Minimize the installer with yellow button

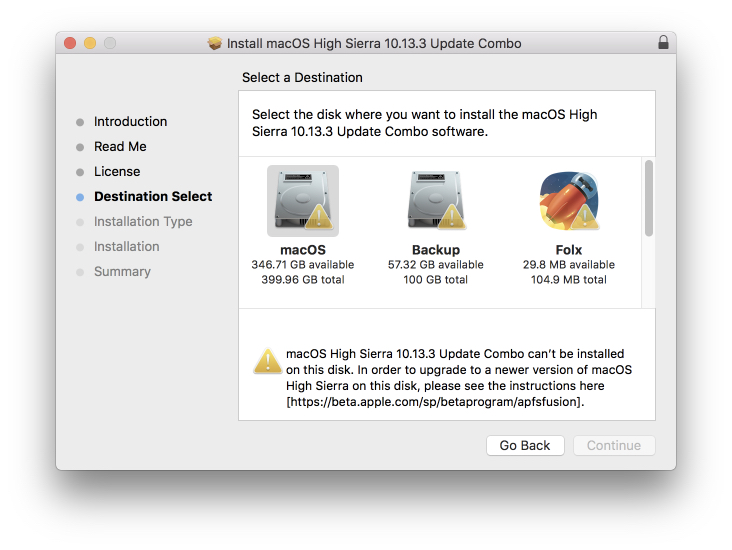pyautogui.click(x=90, y=43)
